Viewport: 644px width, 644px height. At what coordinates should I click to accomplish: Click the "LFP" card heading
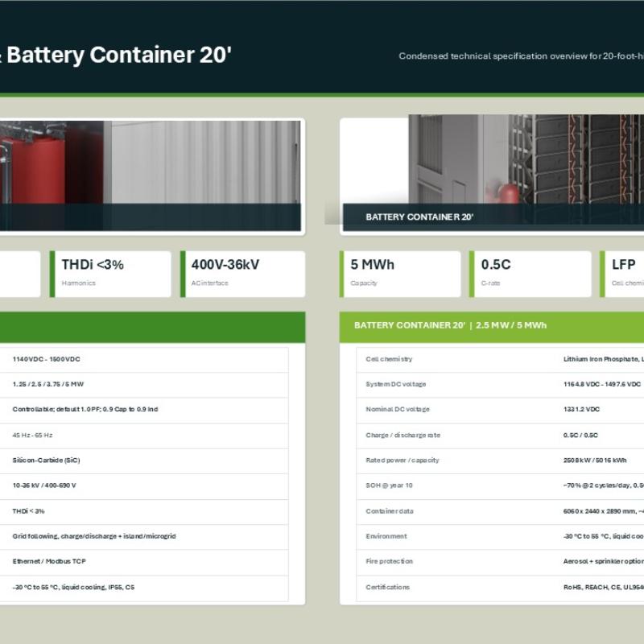click(623, 265)
